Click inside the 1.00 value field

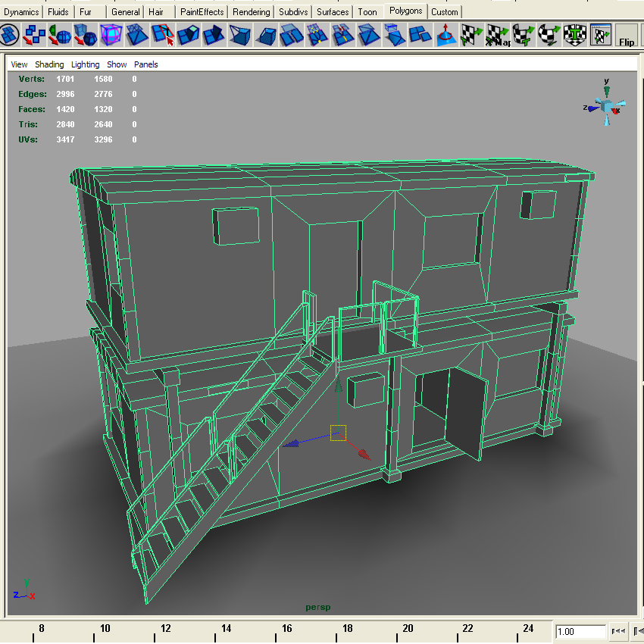pos(580,631)
